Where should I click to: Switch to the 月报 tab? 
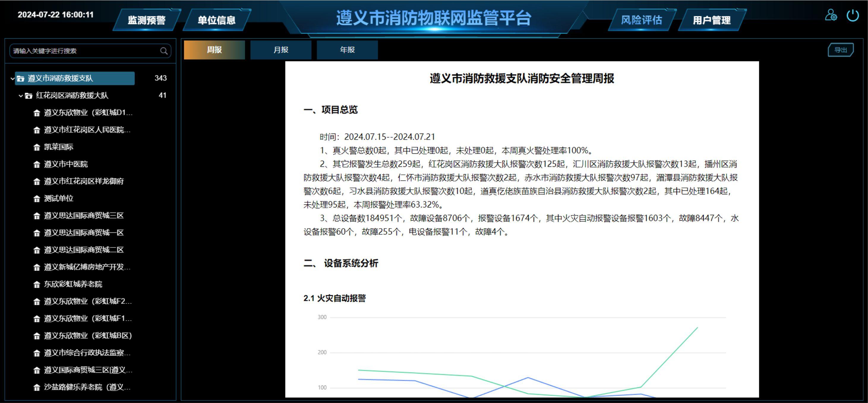point(281,50)
